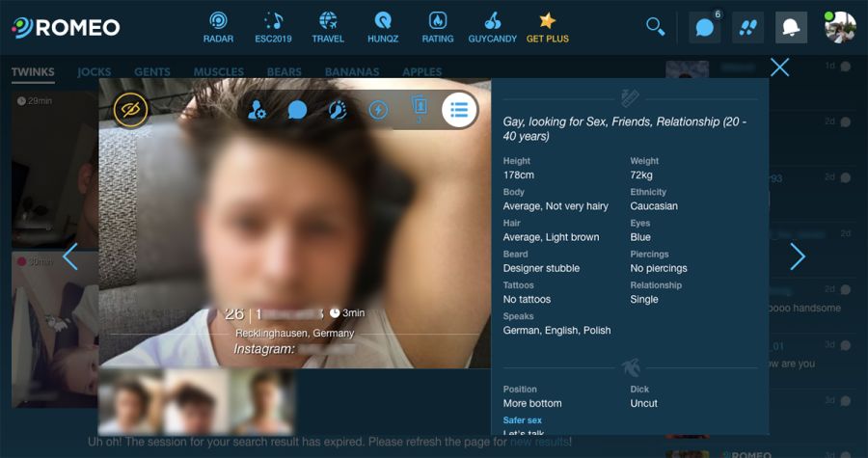Open messages inbox with unread badge
Image resolution: width=868 pixels, height=458 pixels.
[706, 27]
